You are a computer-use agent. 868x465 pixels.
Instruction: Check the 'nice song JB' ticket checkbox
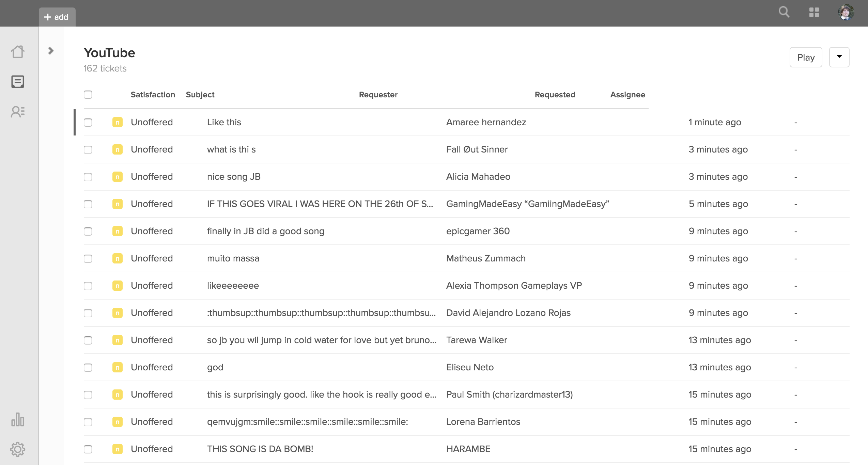pyautogui.click(x=88, y=177)
